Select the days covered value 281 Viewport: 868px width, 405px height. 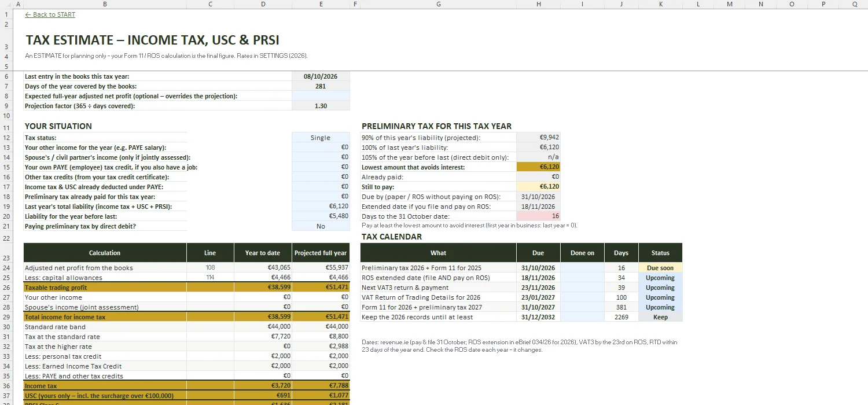(321, 86)
